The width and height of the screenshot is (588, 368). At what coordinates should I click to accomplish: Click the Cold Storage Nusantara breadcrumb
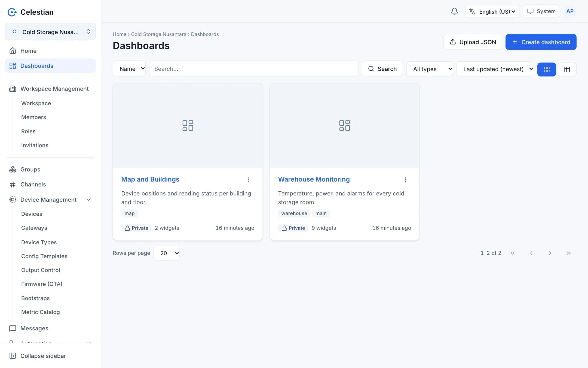(x=159, y=34)
